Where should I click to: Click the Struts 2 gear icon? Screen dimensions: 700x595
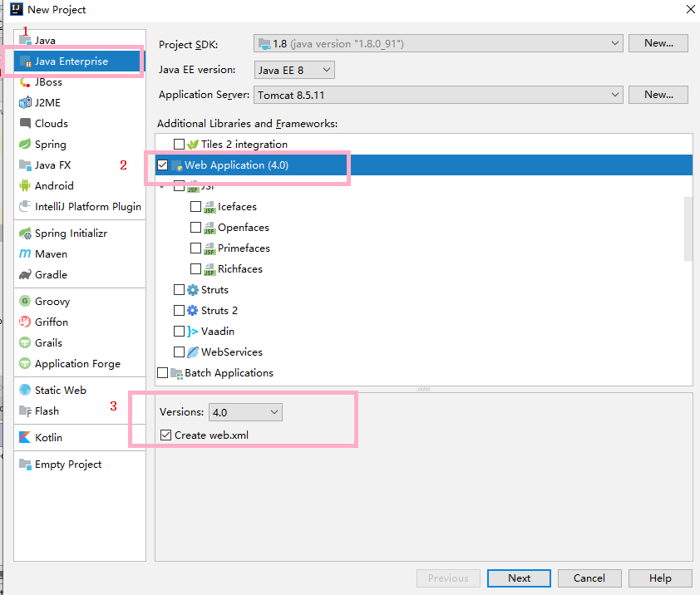192,310
